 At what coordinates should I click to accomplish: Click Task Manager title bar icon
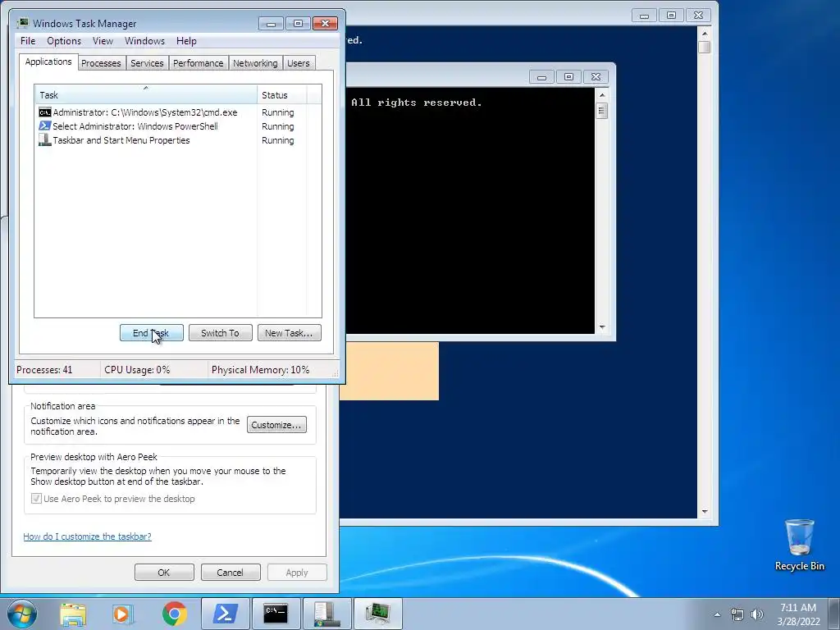pyautogui.click(x=23, y=23)
